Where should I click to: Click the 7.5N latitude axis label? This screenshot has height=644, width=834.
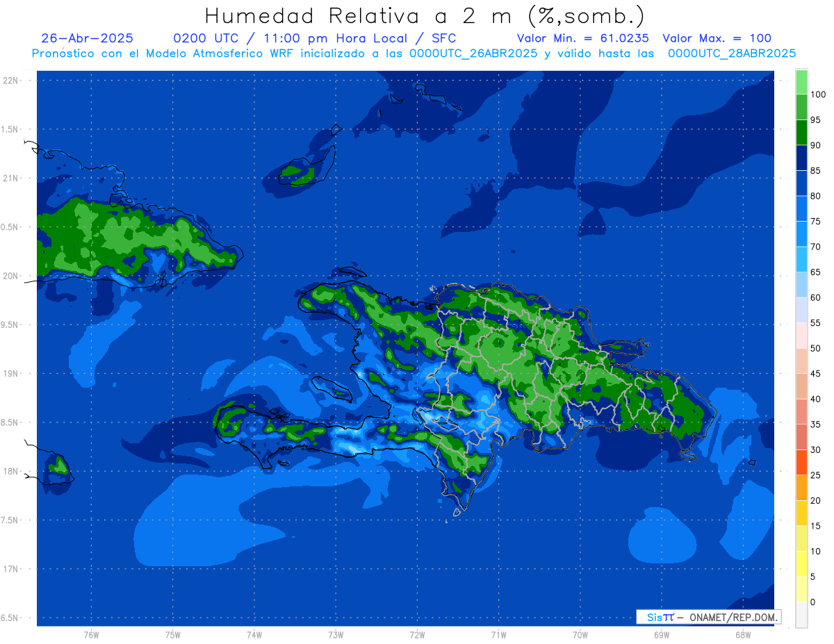pyautogui.click(x=10, y=520)
